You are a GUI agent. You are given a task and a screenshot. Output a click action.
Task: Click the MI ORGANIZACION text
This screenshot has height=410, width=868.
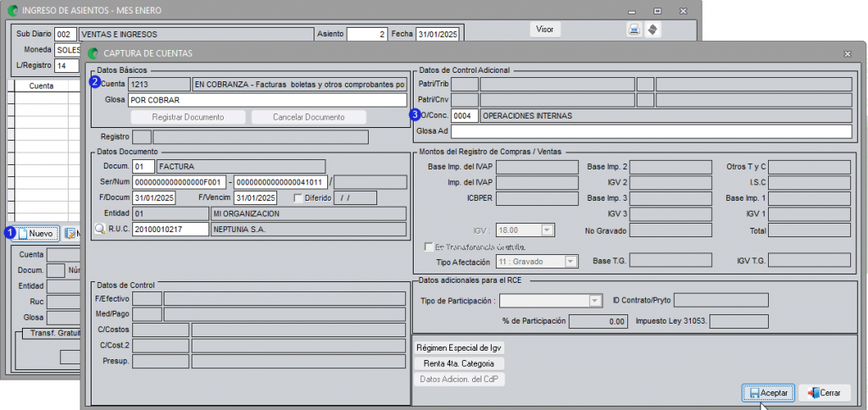click(x=247, y=213)
